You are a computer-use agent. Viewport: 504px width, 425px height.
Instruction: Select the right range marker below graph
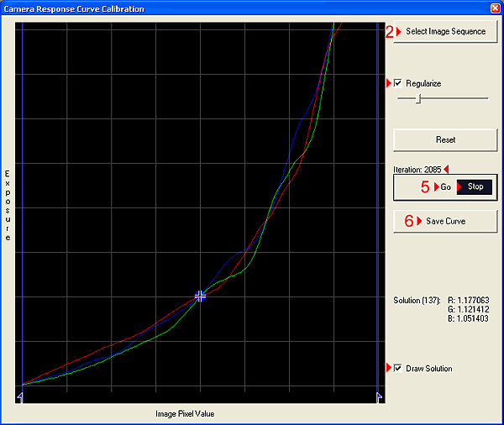pyautogui.click(x=379, y=395)
